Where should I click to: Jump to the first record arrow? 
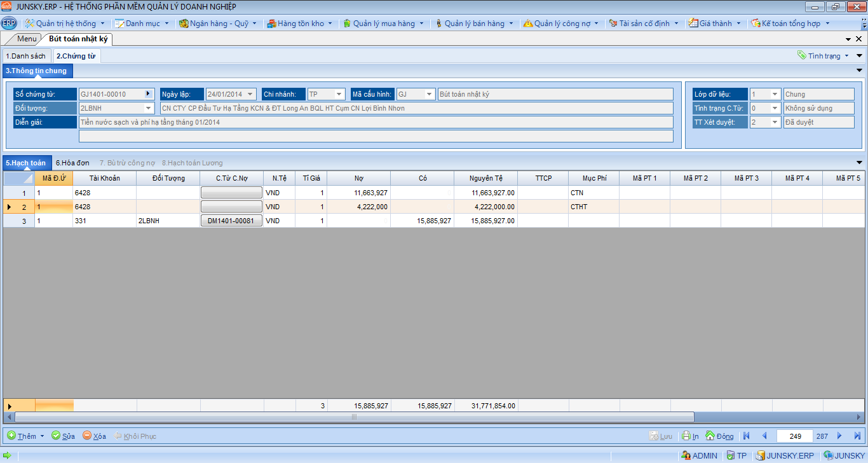pyautogui.click(x=746, y=436)
